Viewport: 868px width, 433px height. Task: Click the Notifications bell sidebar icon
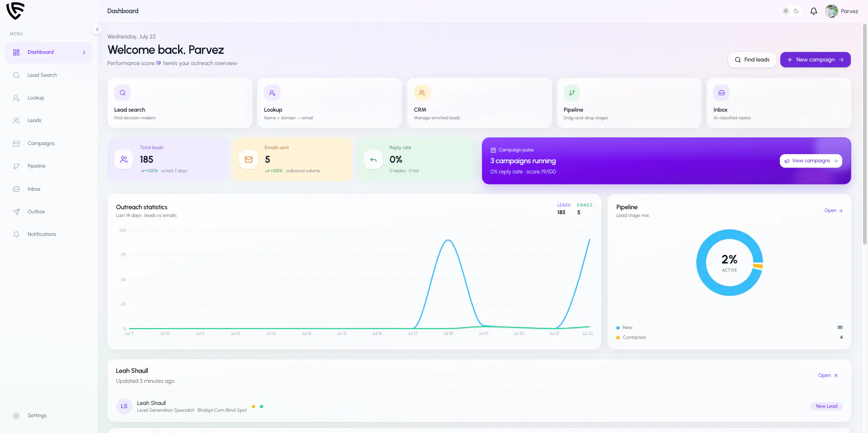[x=16, y=235]
